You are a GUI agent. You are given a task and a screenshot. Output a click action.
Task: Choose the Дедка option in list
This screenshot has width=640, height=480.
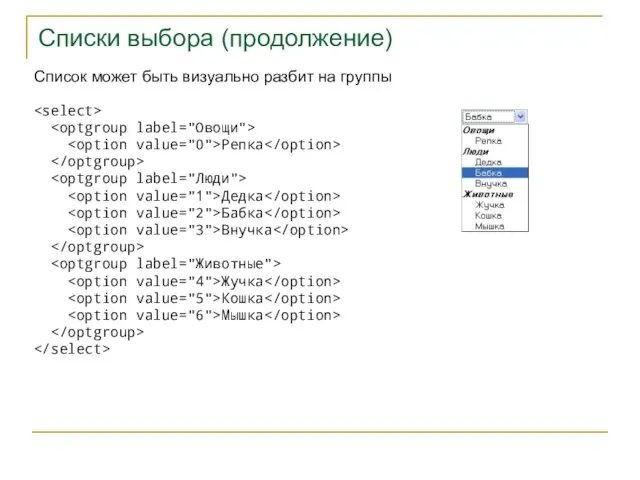488,162
